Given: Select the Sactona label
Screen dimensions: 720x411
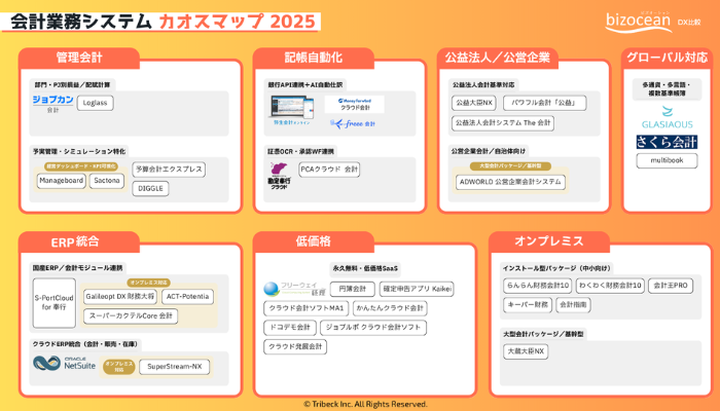Looking at the screenshot, I should pos(107,180).
